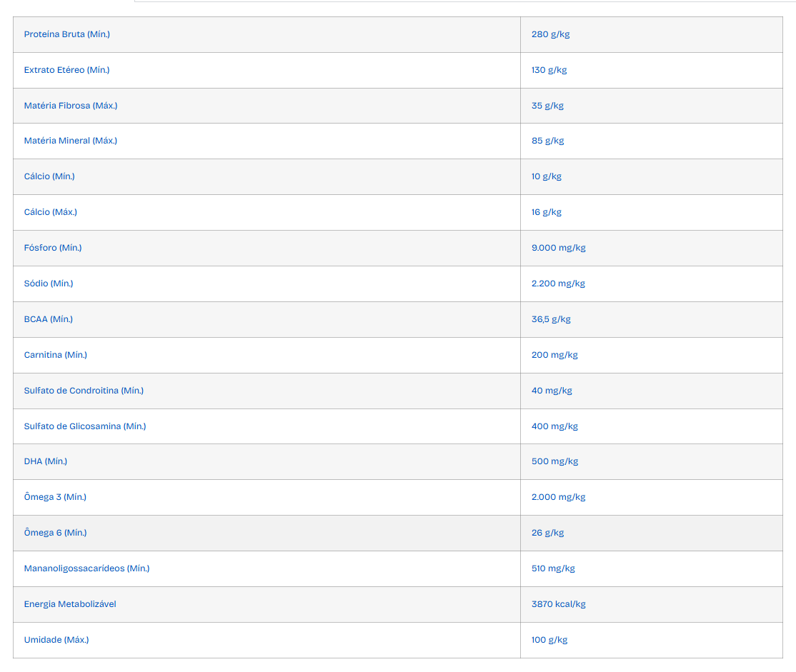Viewport: 796px width, 672px height.
Task: Select the BCAA (Mín.) label
Action: click(48, 319)
